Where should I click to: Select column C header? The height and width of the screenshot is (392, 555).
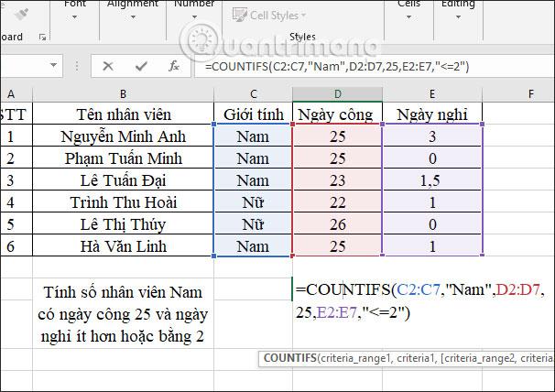253,94
